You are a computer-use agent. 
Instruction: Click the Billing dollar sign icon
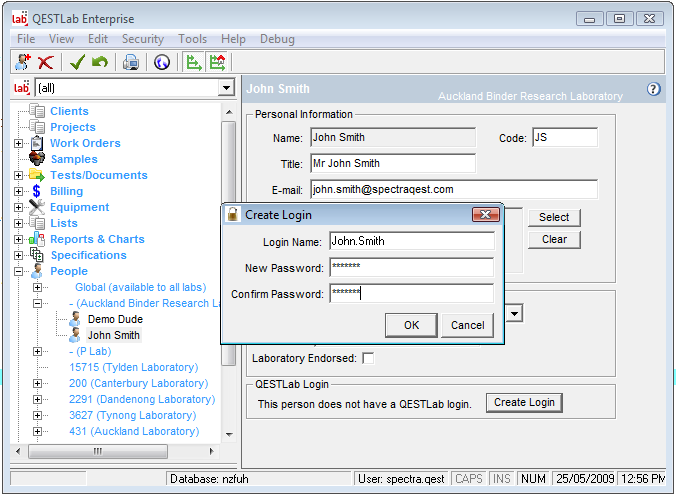tap(37, 191)
